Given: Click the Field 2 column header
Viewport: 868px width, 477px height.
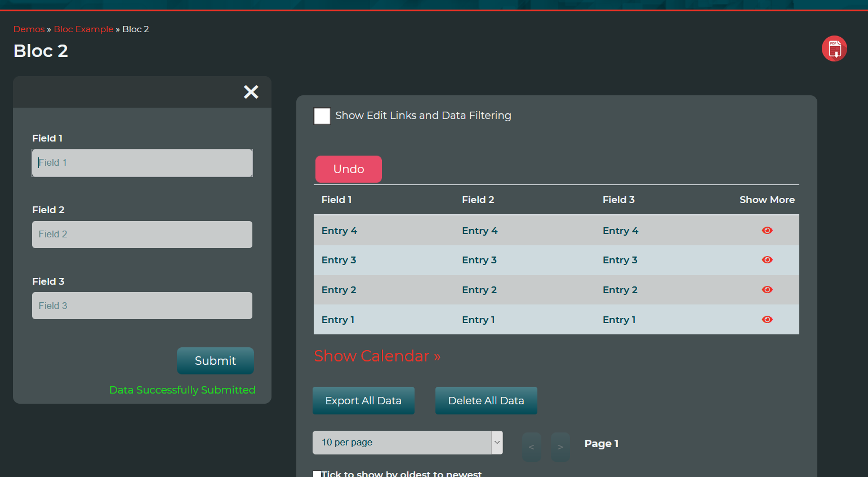Looking at the screenshot, I should (478, 200).
